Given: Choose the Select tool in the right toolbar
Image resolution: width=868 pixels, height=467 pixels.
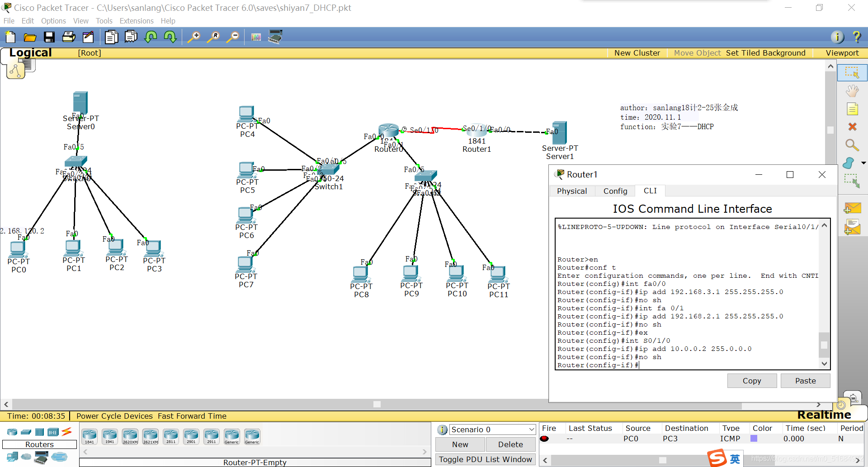Looking at the screenshot, I should click(x=852, y=72).
